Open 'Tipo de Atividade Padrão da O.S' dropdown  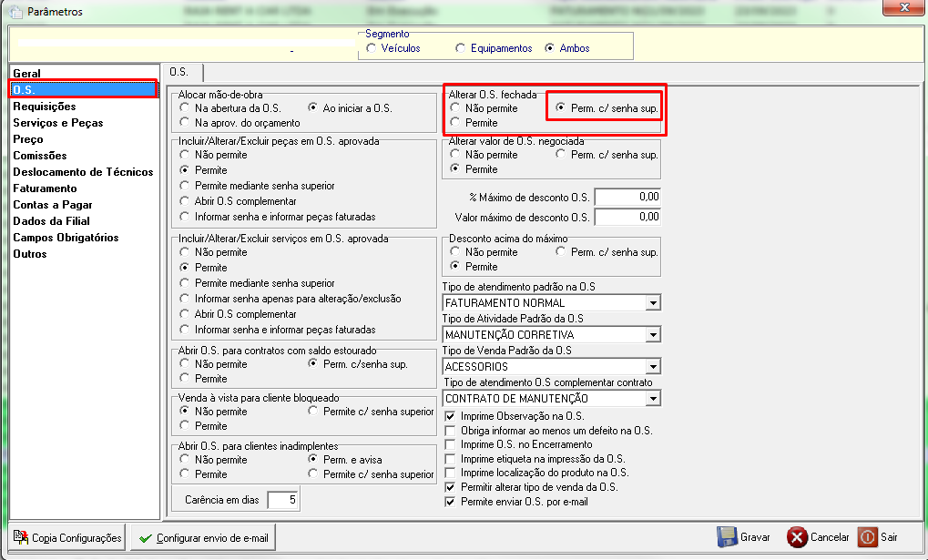pos(653,335)
